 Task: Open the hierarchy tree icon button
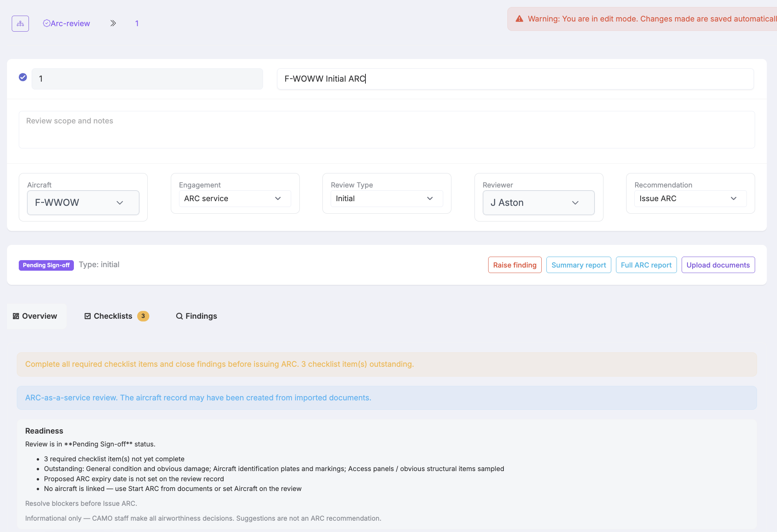click(x=20, y=23)
